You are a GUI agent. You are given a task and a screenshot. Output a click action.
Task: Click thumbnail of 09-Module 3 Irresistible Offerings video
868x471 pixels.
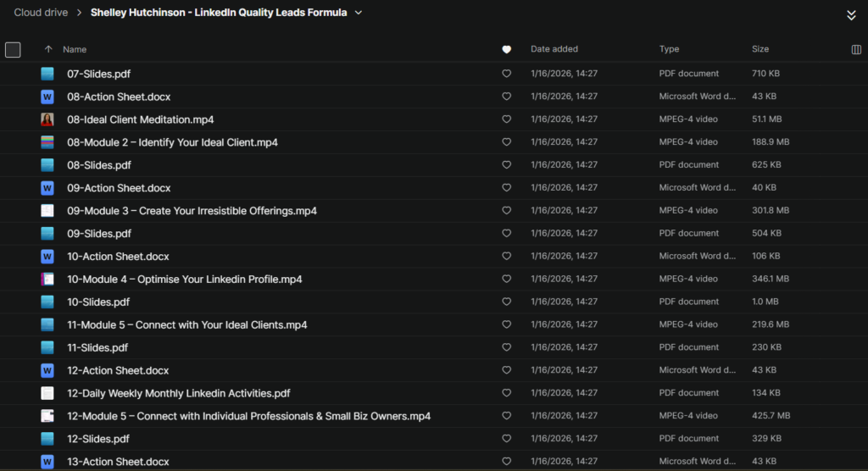[47, 211]
